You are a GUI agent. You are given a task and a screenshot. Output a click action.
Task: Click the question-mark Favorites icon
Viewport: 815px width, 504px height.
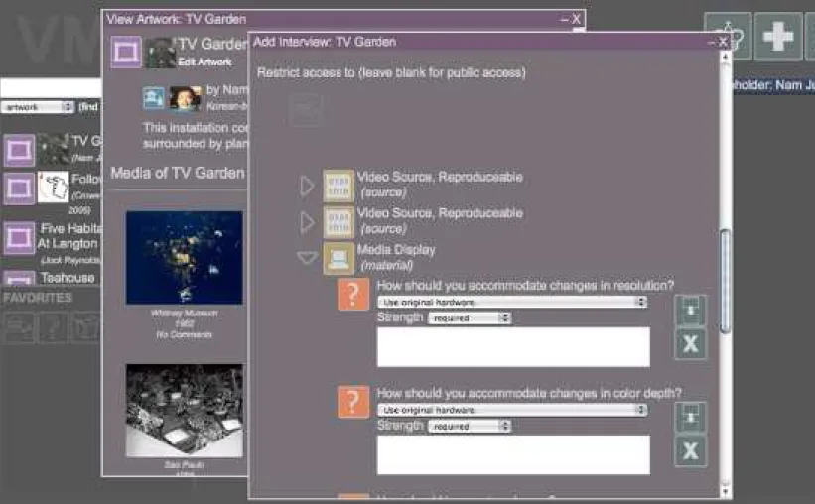click(x=52, y=327)
